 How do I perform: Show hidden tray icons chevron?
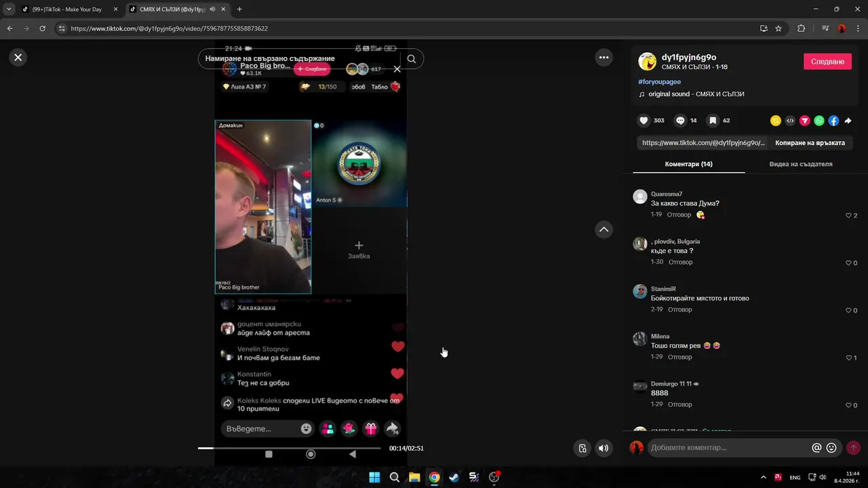(x=763, y=477)
